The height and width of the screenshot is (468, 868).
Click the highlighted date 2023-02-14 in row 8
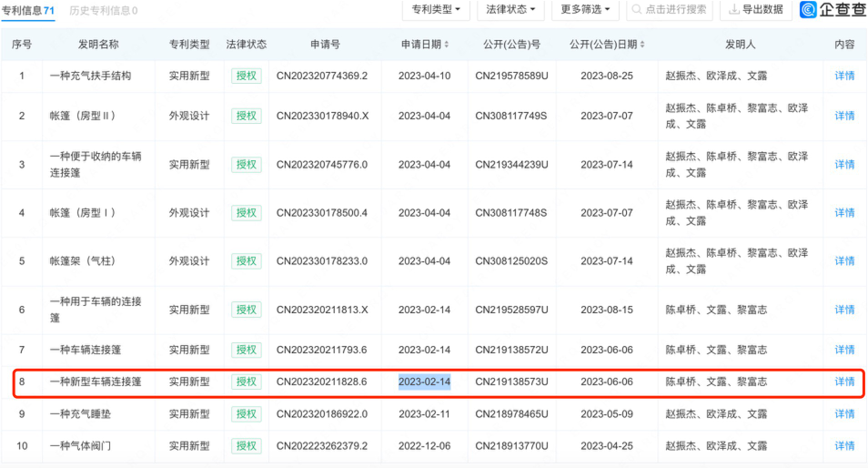tap(424, 382)
